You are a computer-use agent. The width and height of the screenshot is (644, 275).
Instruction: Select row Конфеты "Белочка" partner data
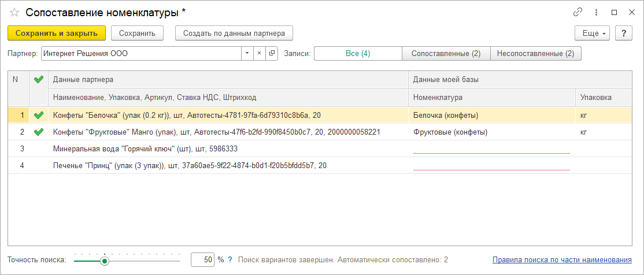[228, 116]
